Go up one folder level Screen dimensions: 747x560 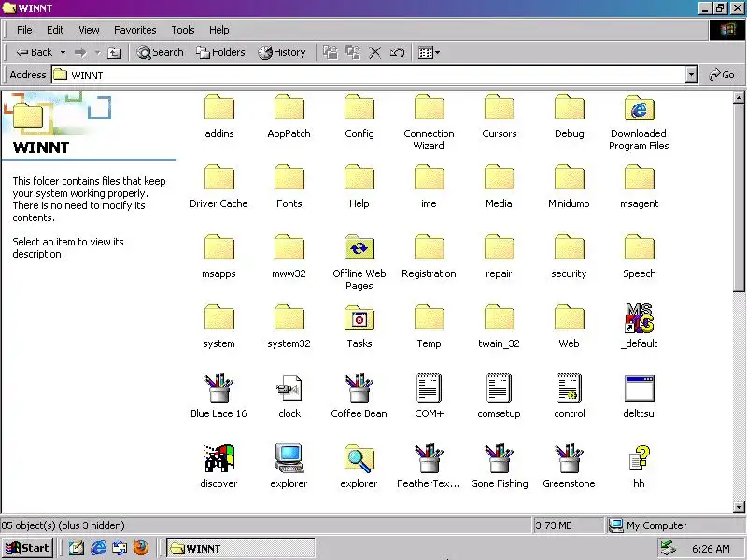[x=114, y=52]
